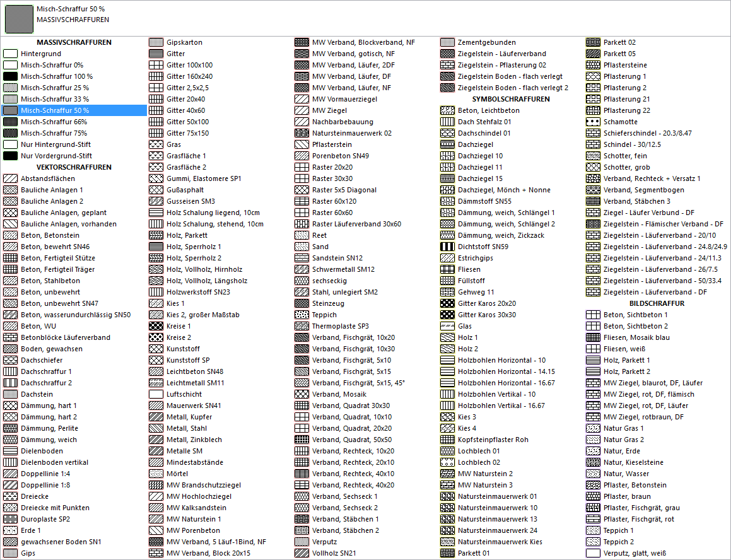Choose the Gras hatch pattern icon
Screen dimensions: 731x560
156,144
